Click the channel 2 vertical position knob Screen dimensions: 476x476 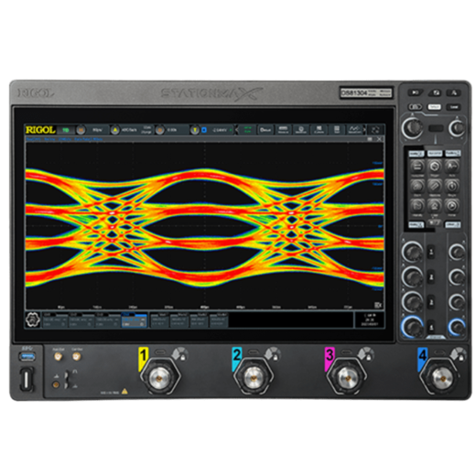click(457, 276)
